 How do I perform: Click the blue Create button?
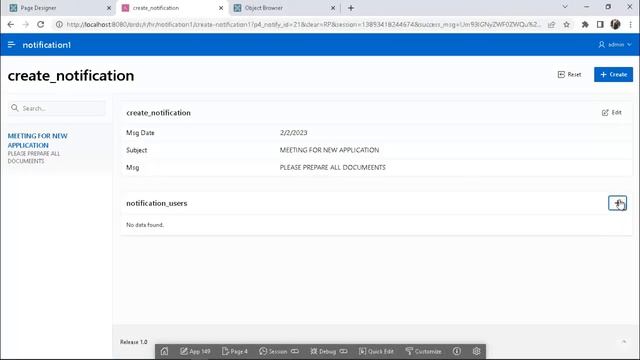coord(613,74)
